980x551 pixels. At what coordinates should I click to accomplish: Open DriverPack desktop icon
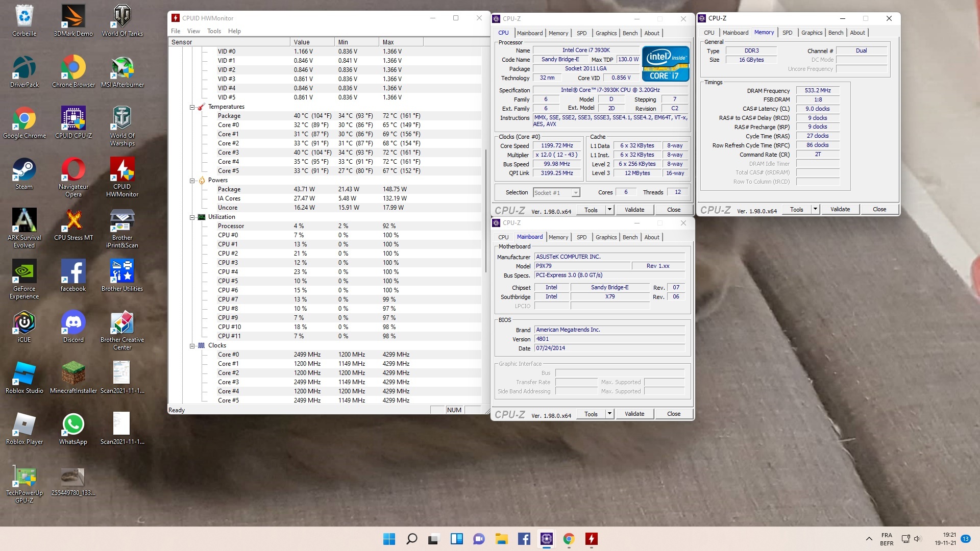[24, 71]
